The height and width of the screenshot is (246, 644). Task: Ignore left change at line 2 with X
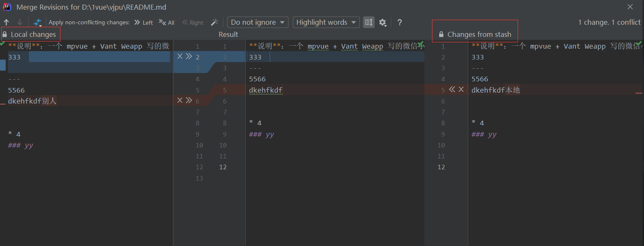click(x=180, y=57)
